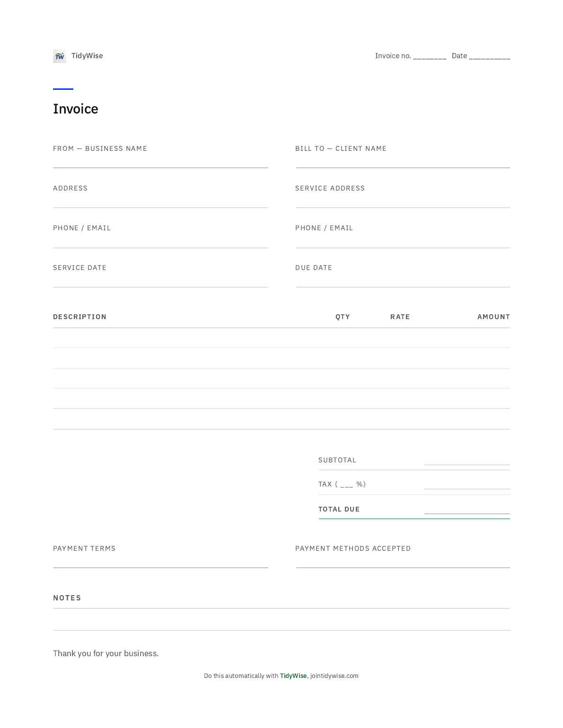Click the NOTES label

pos(67,598)
